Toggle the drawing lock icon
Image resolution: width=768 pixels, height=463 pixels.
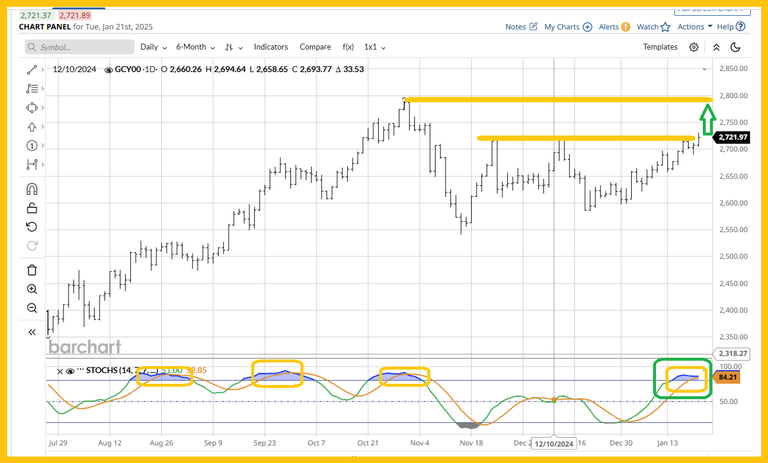tap(31, 208)
